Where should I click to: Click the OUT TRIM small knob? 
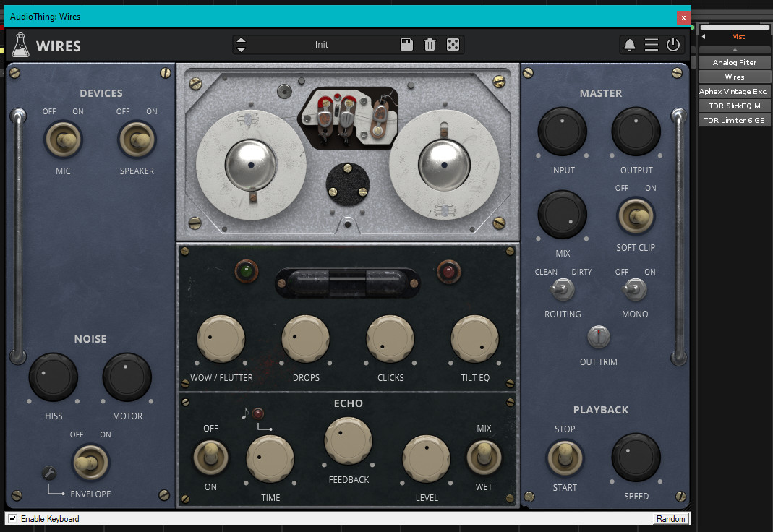599,337
